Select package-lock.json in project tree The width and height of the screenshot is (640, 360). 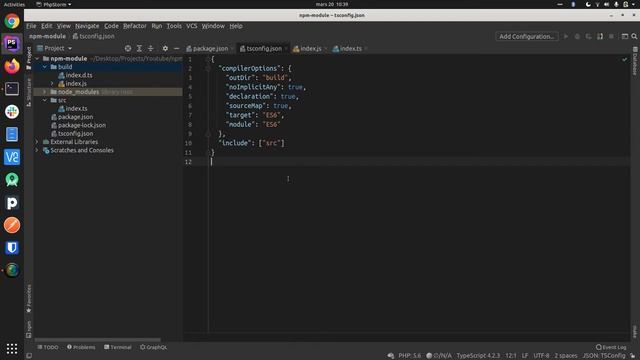tap(82, 125)
